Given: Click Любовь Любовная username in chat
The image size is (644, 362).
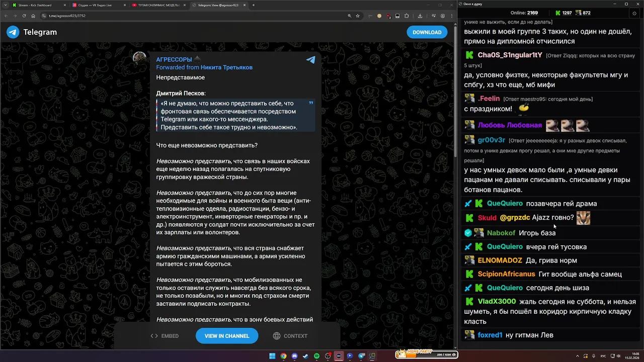Looking at the screenshot, I should [x=510, y=125].
